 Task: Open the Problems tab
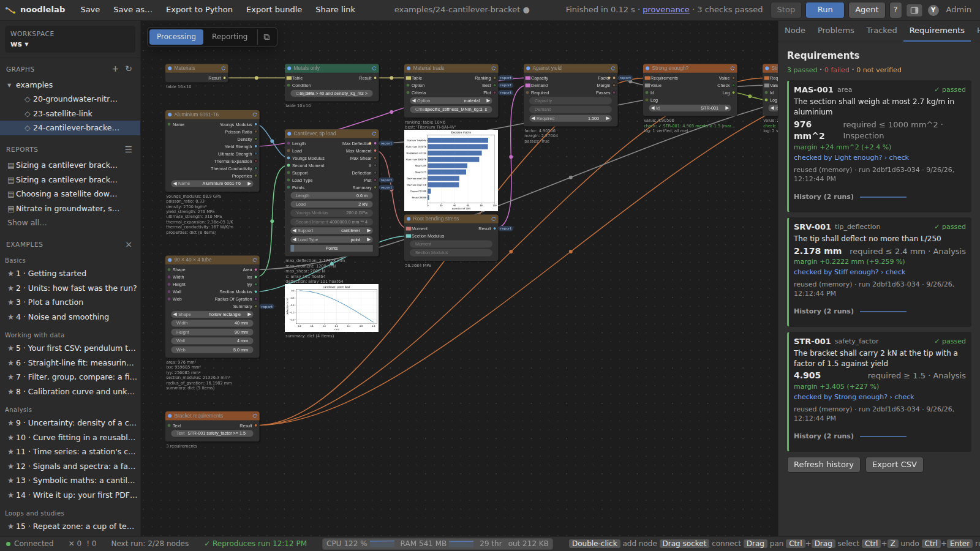(x=835, y=31)
